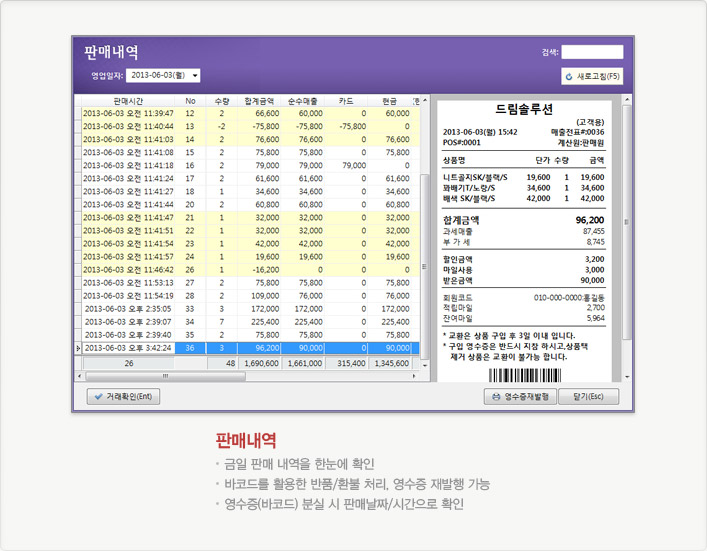The image size is (707, 551).
Task: Reprint receipt with 영수증재발행 button
Action: click(x=520, y=396)
